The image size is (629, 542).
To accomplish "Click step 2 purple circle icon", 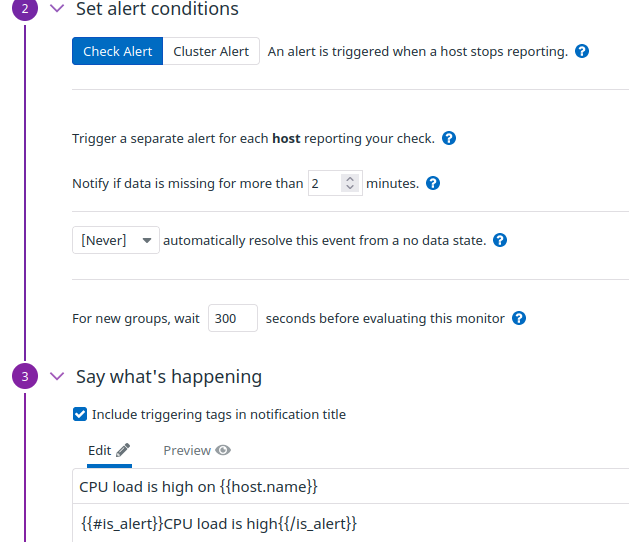I will 25,8.
